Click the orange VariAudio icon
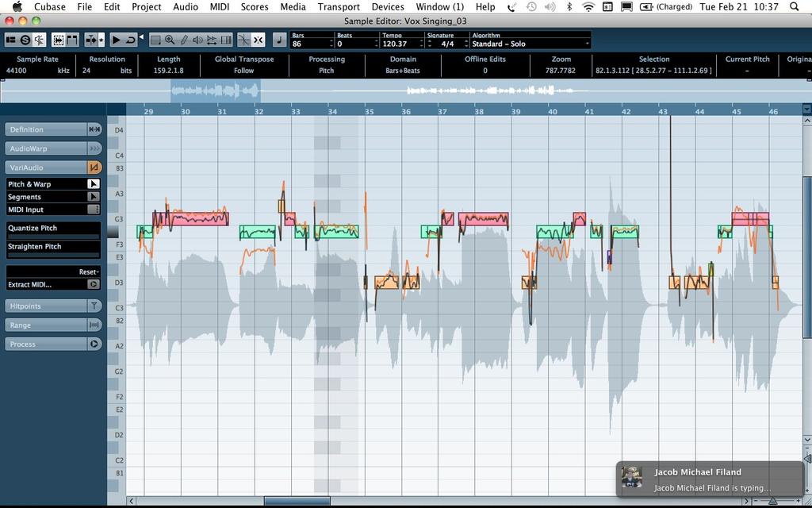The height and width of the screenshot is (508, 812). coord(94,167)
